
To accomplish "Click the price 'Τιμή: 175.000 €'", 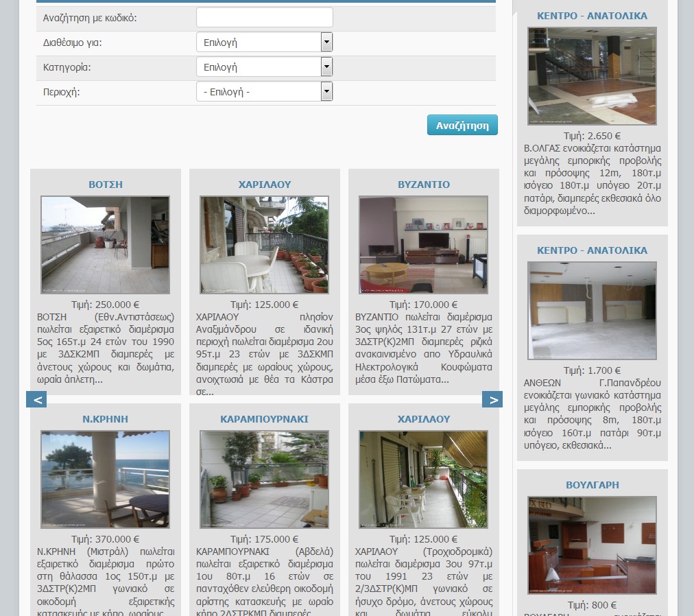I will tap(264, 539).
